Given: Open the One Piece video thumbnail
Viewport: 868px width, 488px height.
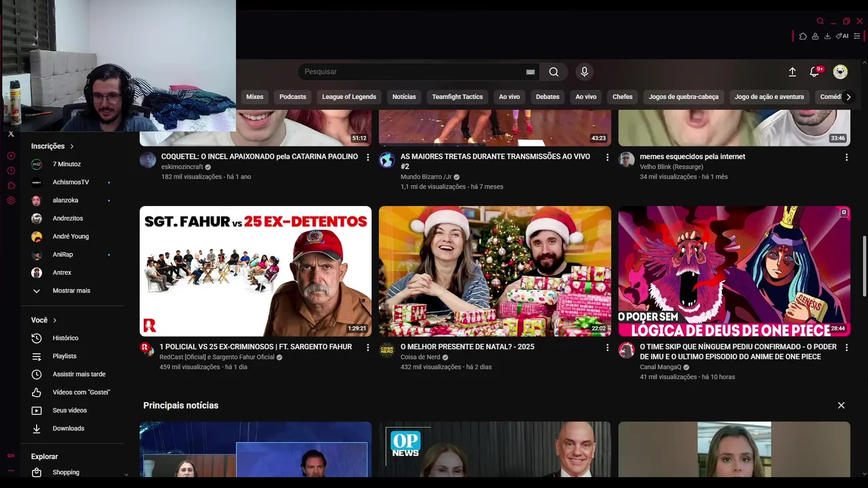Looking at the screenshot, I should (734, 271).
